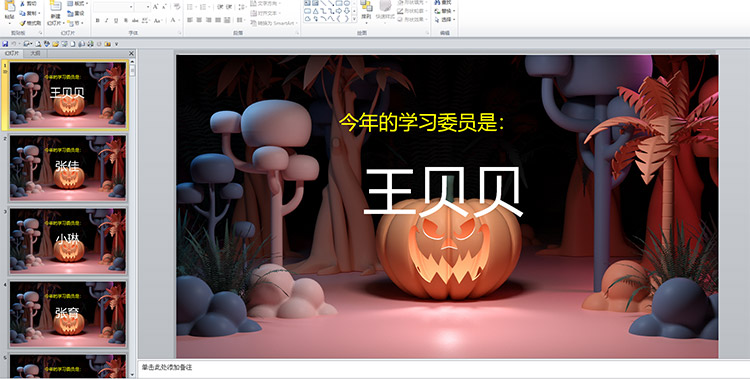The image size is (750, 379).
Task: Select the slide 2 thumbnail 张佳
Action: click(x=68, y=168)
